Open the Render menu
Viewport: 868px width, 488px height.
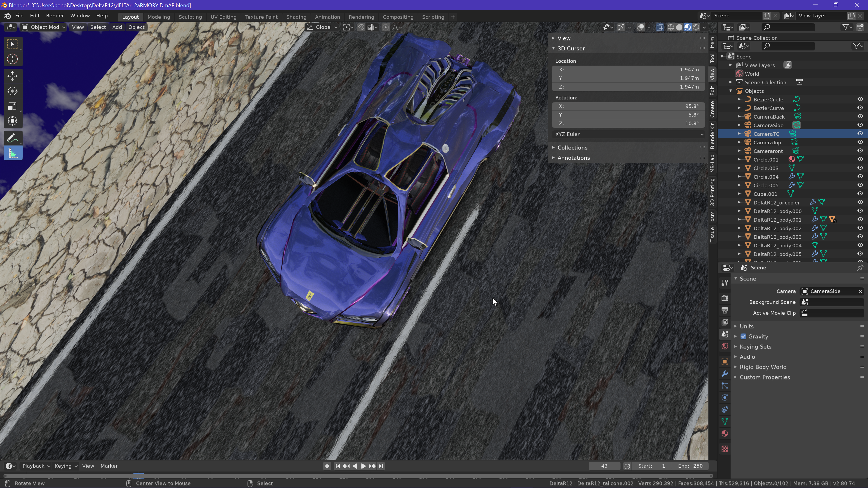55,16
